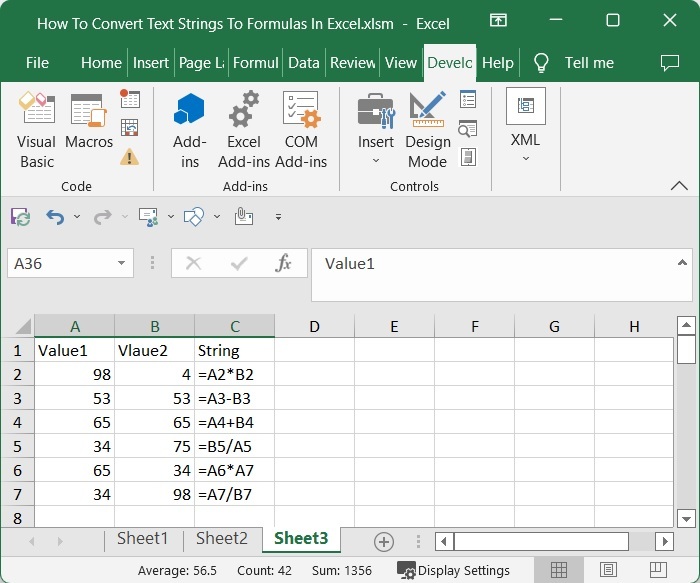The width and height of the screenshot is (700, 583).
Task: Toggle Design Mode on
Action: 427,128
